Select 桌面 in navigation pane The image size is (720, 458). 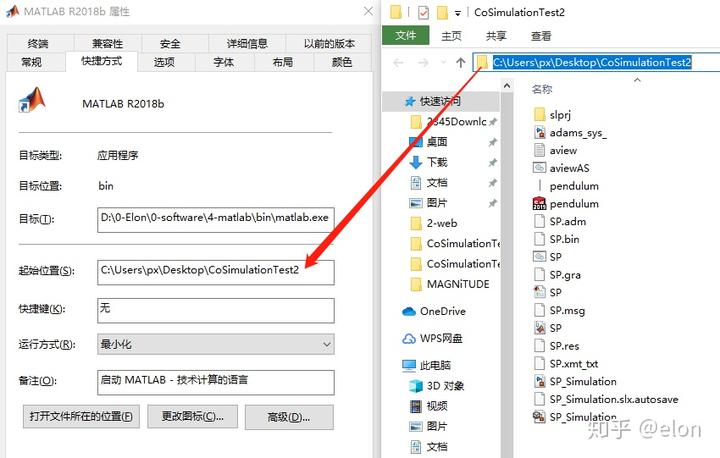click(437, 142)
